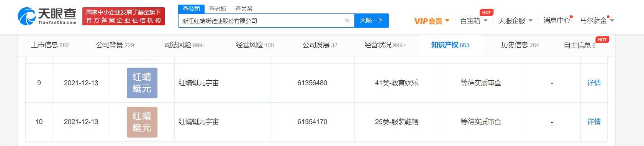
Task: Click the 天眼一下 search button
Action: point(372,20)
